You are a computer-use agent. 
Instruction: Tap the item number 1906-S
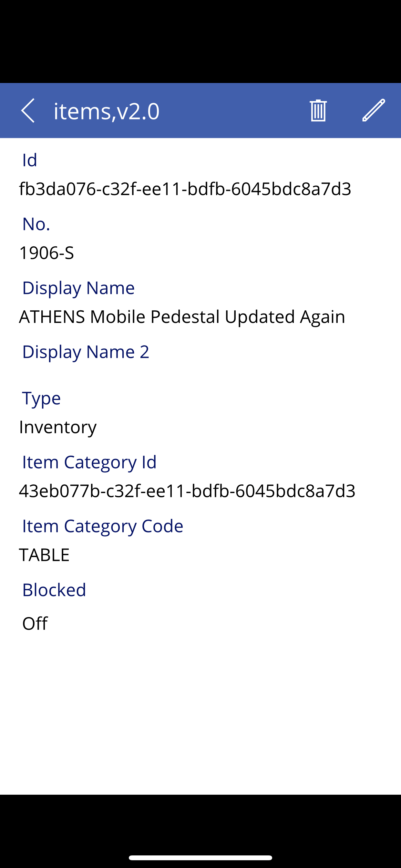click(46, 253)
